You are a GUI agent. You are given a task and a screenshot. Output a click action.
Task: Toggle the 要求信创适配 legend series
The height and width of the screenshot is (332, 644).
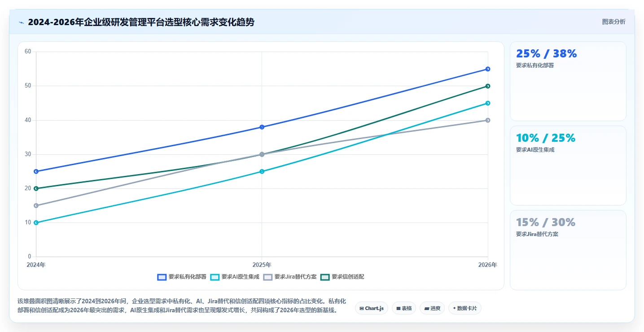point(342,277)
